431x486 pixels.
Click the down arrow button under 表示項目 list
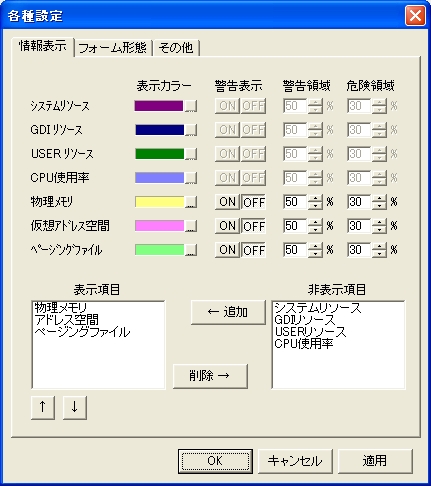[75, 407]
